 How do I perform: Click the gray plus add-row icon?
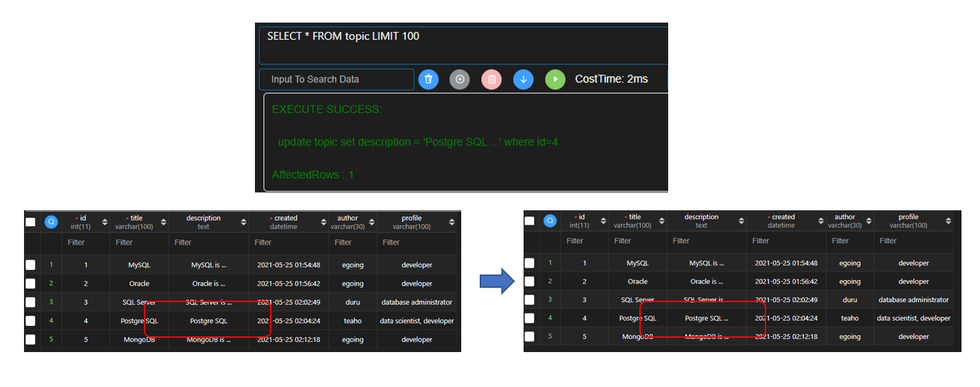(460, 79)
